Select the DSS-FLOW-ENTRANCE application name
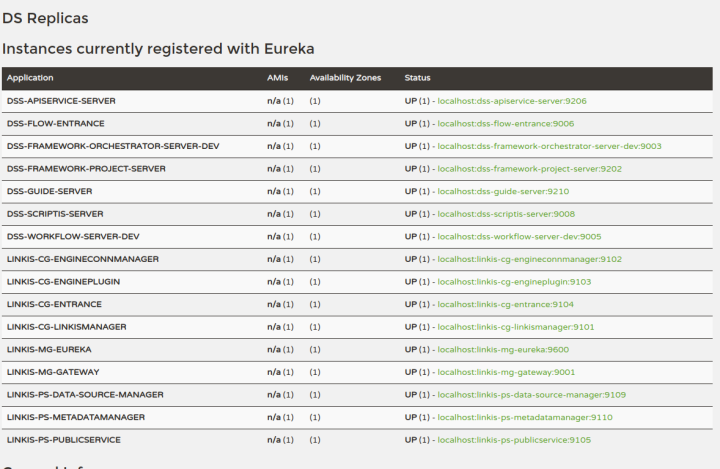The height and width of the screenshot is (469, 720). 56,124
